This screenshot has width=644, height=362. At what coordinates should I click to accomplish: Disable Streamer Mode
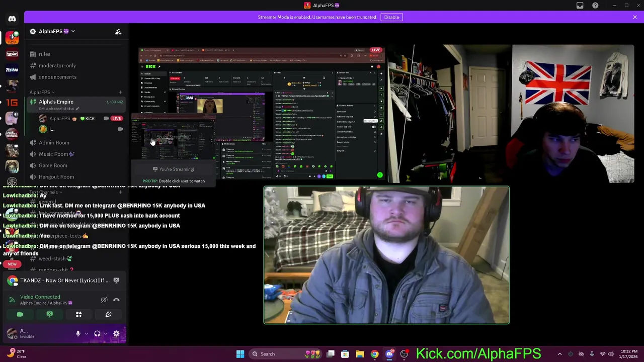click(x=391, y=17)
